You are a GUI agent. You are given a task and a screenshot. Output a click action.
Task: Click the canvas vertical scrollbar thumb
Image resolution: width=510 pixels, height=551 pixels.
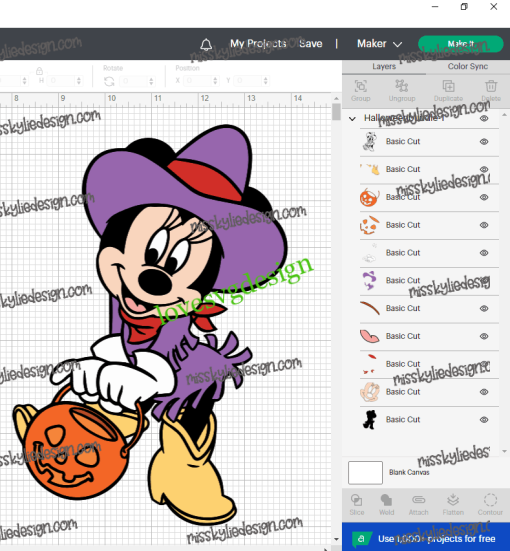click(336, 112)
